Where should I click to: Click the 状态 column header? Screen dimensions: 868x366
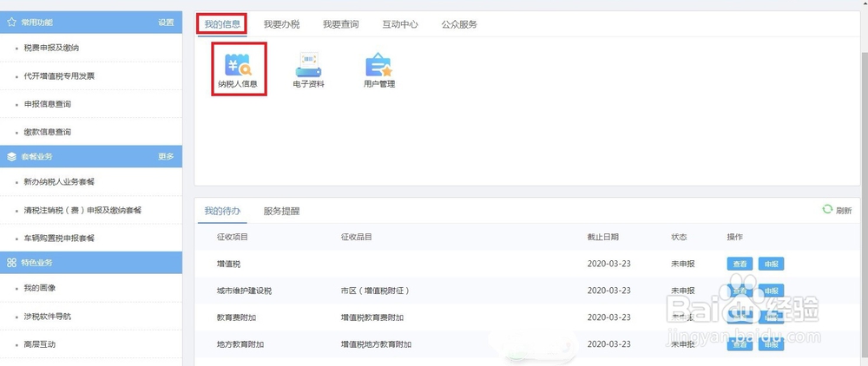coord(679,237)
